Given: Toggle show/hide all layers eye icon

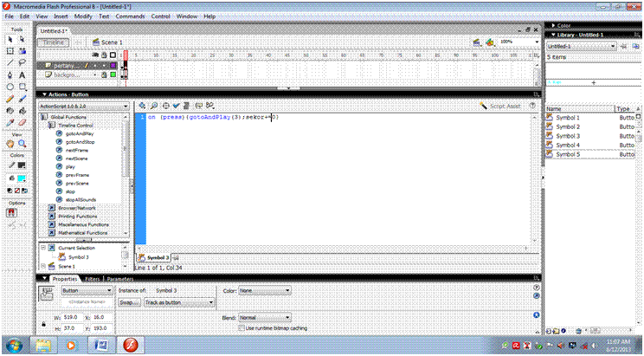Looking at the screenshot, I should click(95, 55).
